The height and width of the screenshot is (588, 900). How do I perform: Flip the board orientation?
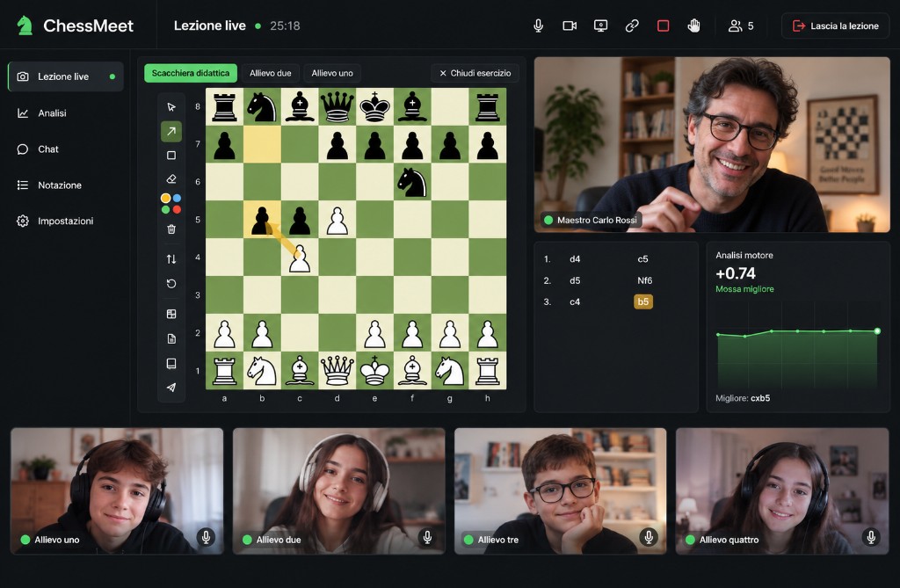click(x=171, y=259)
